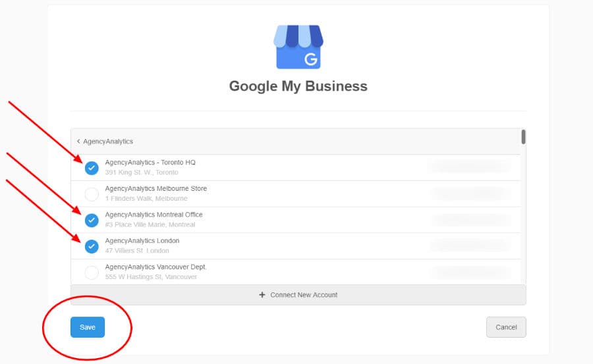Select the AgencyAnalytics - Toronto HQ location name
The height and width of the screenshot is (364, 593).
click(x=150, y=163)
